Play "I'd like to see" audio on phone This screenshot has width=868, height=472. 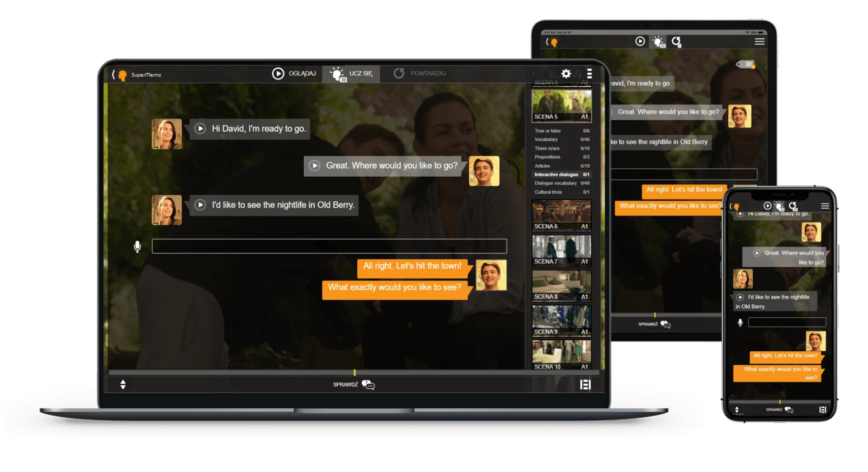(740, 297)
